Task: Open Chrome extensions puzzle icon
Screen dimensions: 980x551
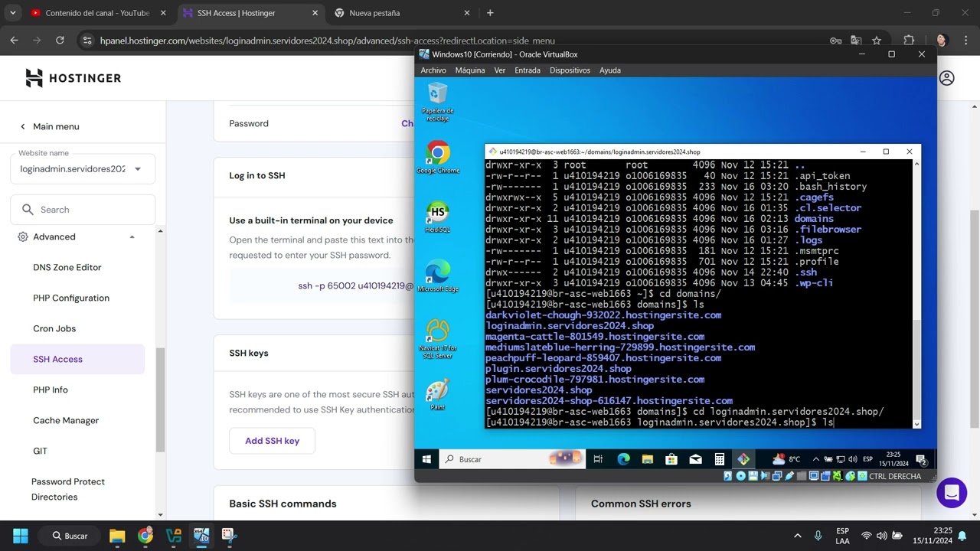Action: pyautogui.click(x=909, y=41)
